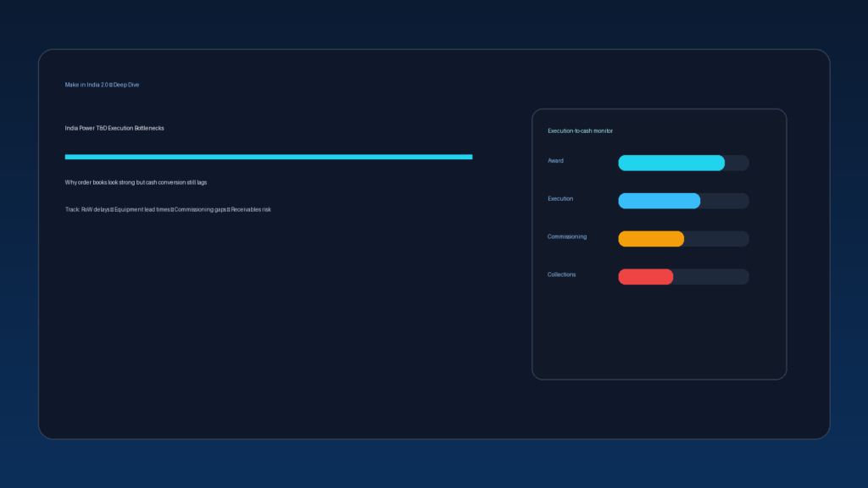This screenshot has width=868, height=488.
Task: Click the orange filled Commissioning progress bar
Action: pyautogui.click(x=650, y=239)
